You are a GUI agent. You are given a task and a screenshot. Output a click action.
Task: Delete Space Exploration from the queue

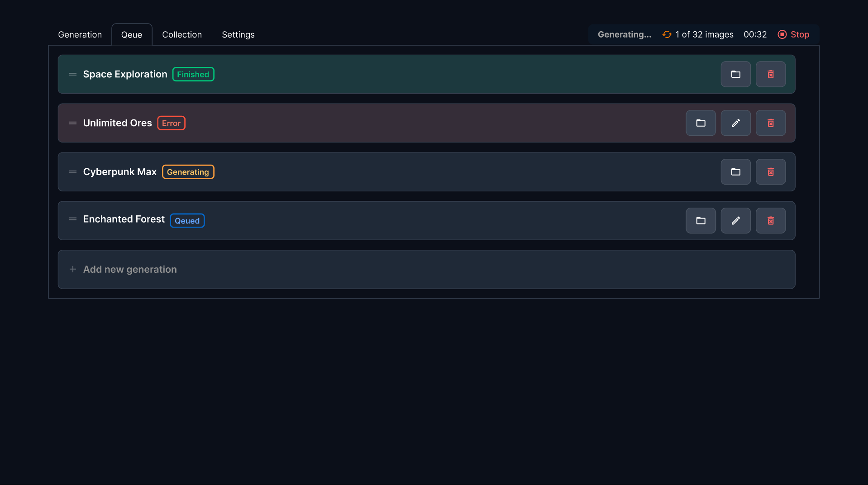tap(770, 74)
